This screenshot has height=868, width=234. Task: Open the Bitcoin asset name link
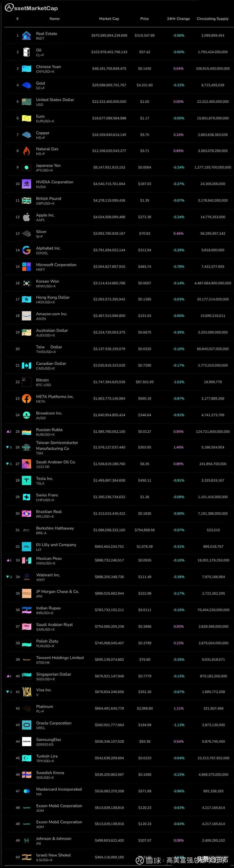pyautogui.click(x=42, y=380)
